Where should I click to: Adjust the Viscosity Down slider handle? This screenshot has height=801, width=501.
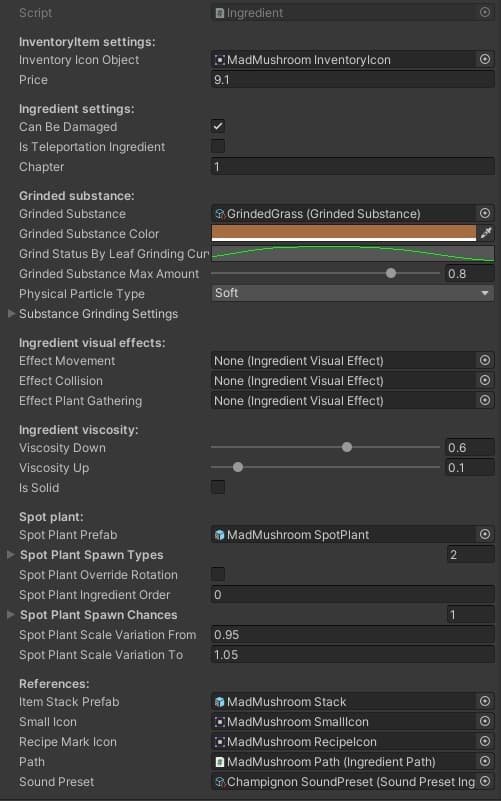pyautogui.click(x=347, y=447)
